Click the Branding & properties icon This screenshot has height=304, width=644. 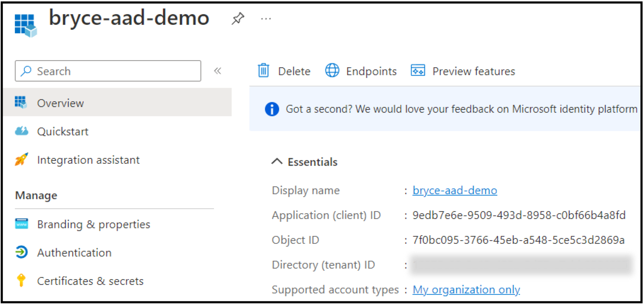[22, 224]
